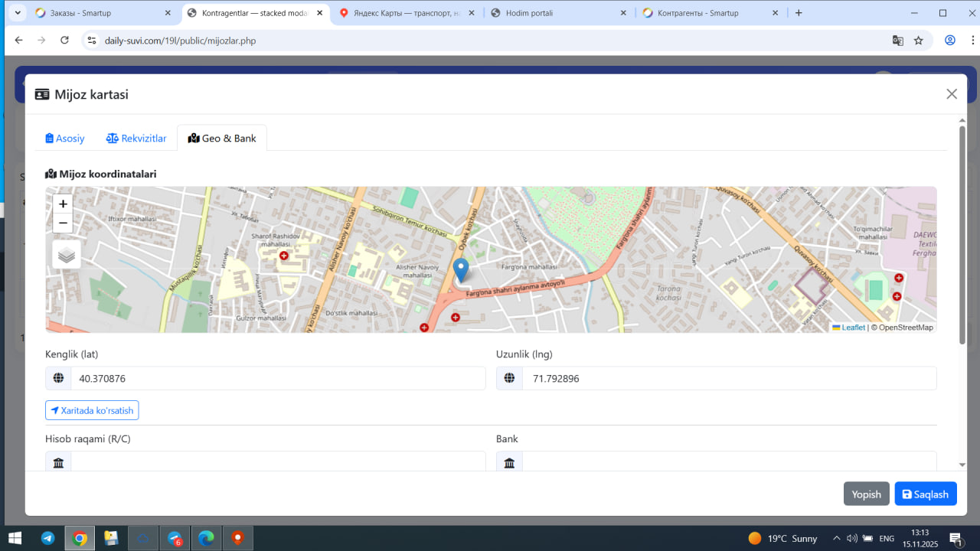Click the Hisob raqami (R/C) input field

279,462
